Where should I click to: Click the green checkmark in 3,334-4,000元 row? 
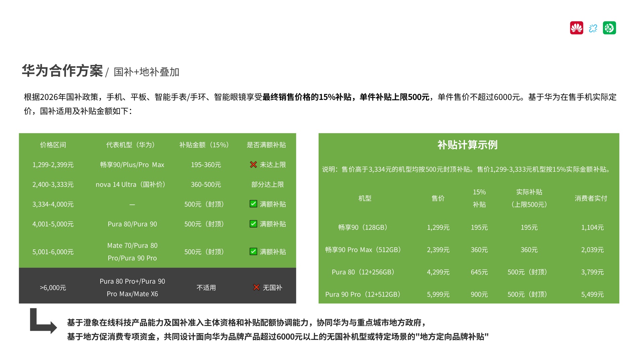[x=253, y=204]
